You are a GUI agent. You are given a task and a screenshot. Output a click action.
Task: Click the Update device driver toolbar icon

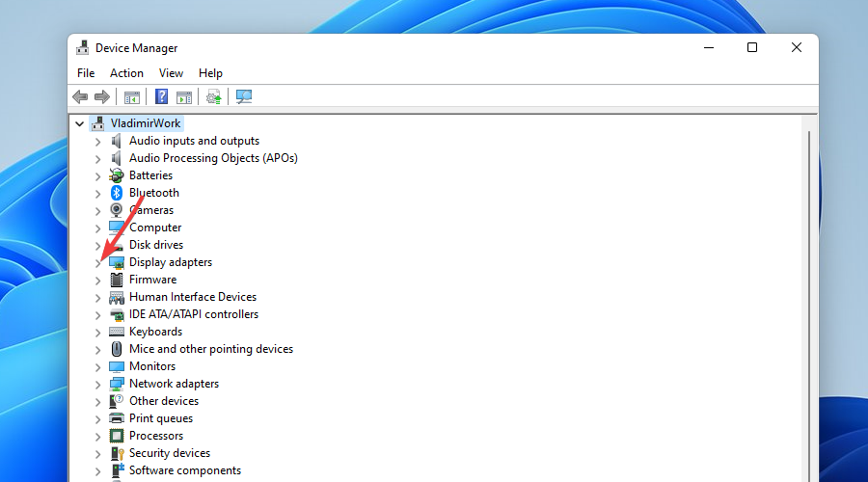tap(214, 96)
